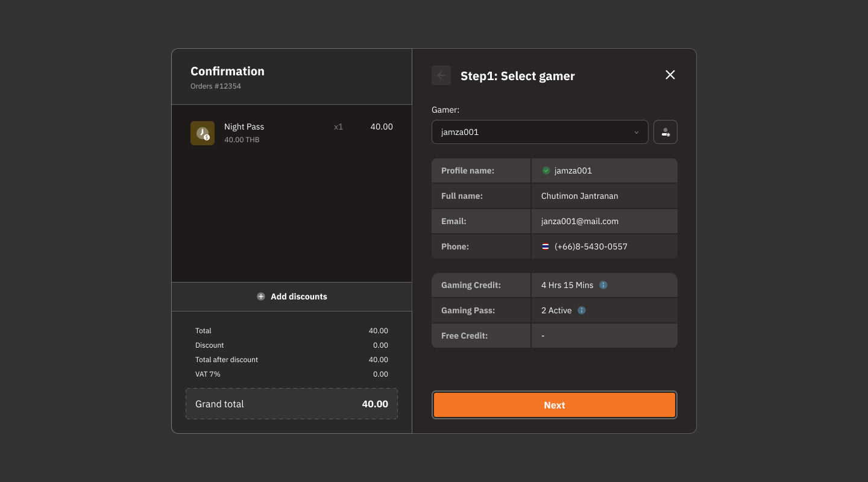Click the Total after discount label
The image size is (868, 482).
227,360
